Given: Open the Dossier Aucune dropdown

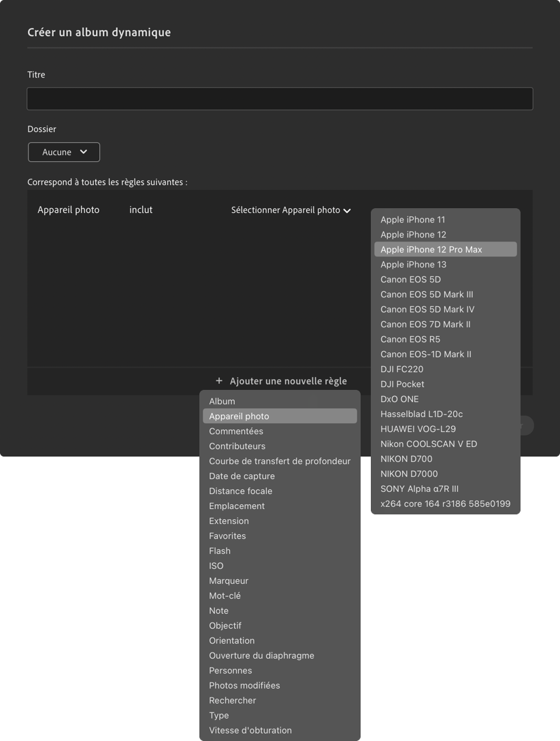Looking at the screenshot, I should [x=64, y=152].
